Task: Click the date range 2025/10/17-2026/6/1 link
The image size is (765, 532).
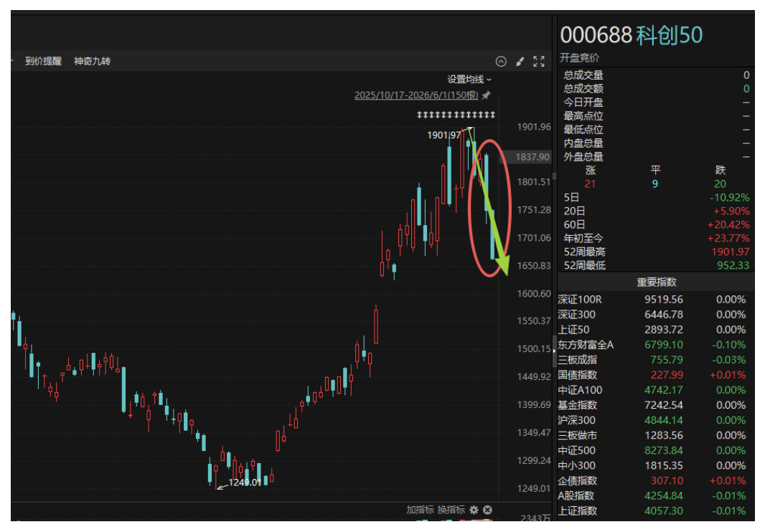Action: pos(416,95)
